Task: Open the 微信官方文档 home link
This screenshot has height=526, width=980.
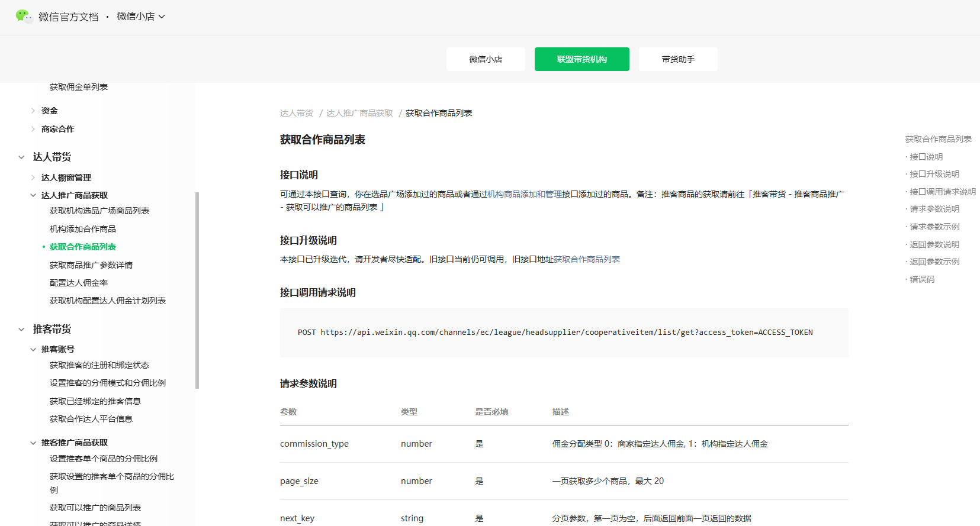Action: point(68,17)
